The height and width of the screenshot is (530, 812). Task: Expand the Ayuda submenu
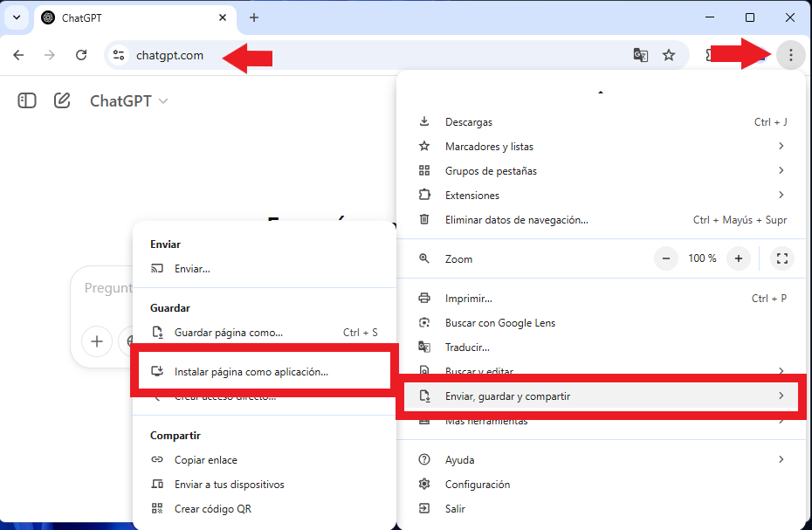(602, 460)
